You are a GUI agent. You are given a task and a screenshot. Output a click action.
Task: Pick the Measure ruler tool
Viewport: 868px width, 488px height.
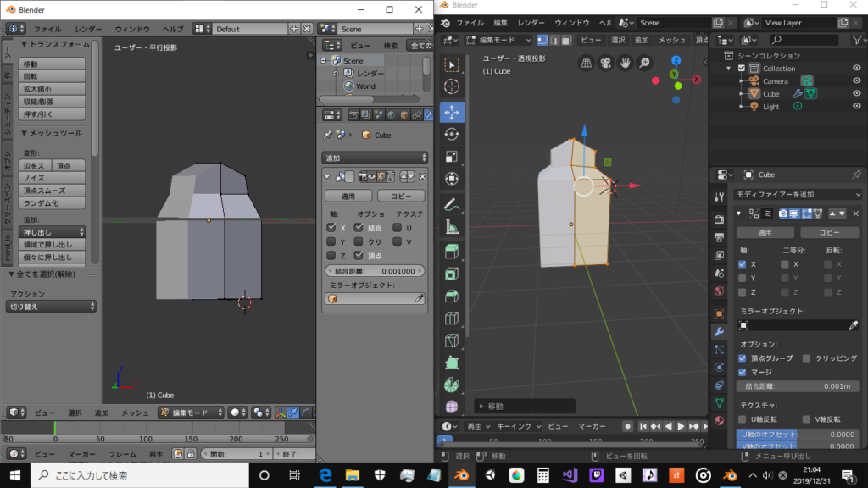(452, 226)
